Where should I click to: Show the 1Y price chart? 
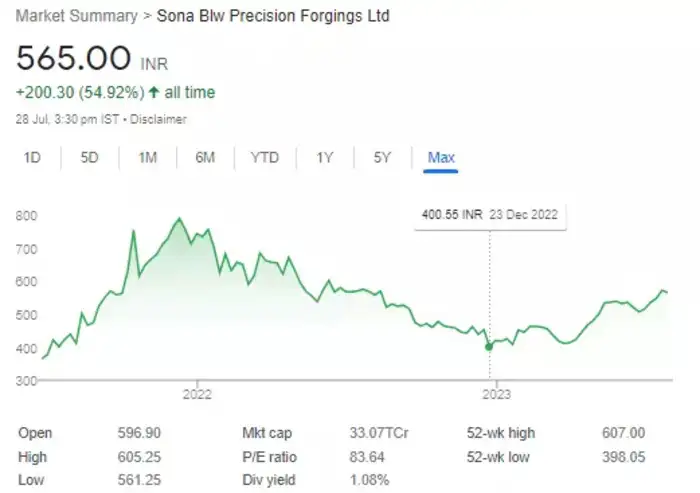(324, 158)
